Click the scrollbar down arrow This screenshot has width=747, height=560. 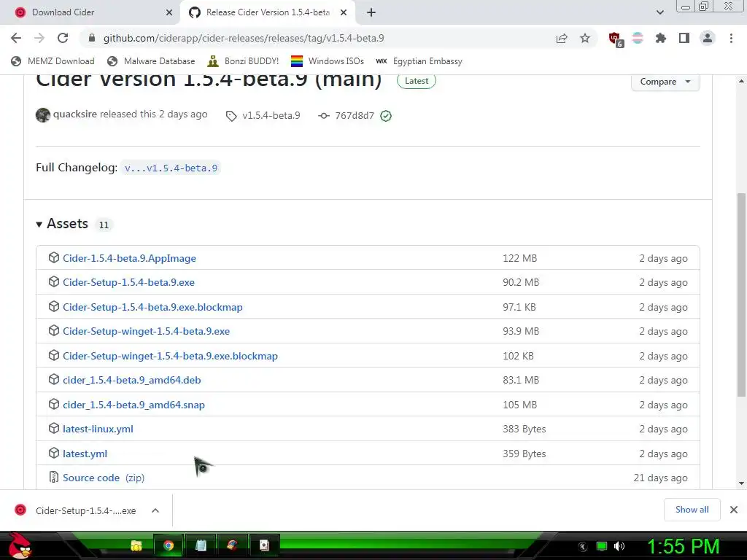741,483
